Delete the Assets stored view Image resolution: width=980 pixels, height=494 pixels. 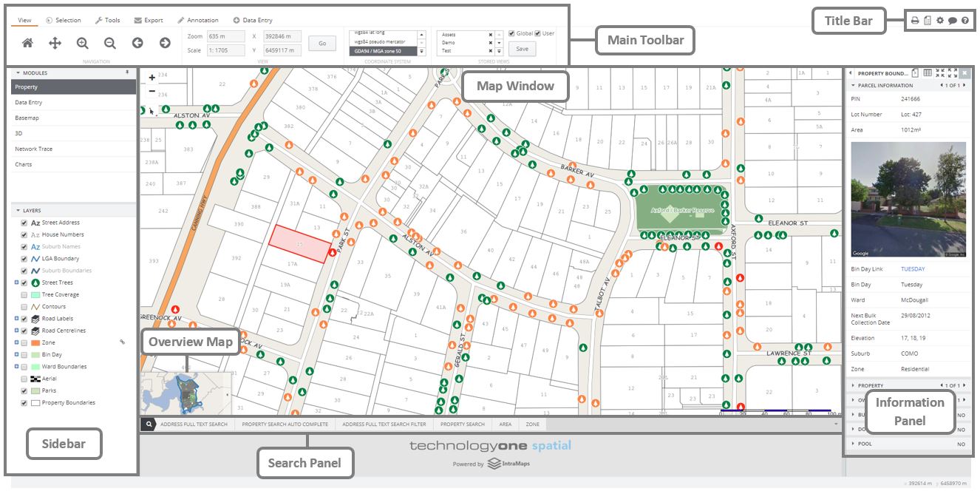pos(491,34)
